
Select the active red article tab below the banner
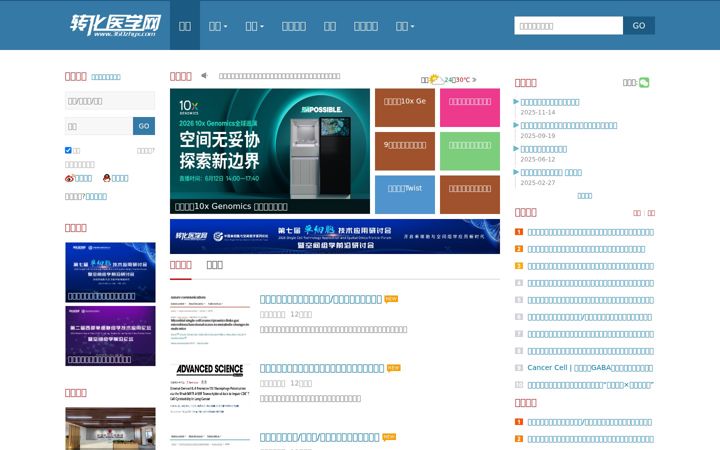tap(180, 265)
